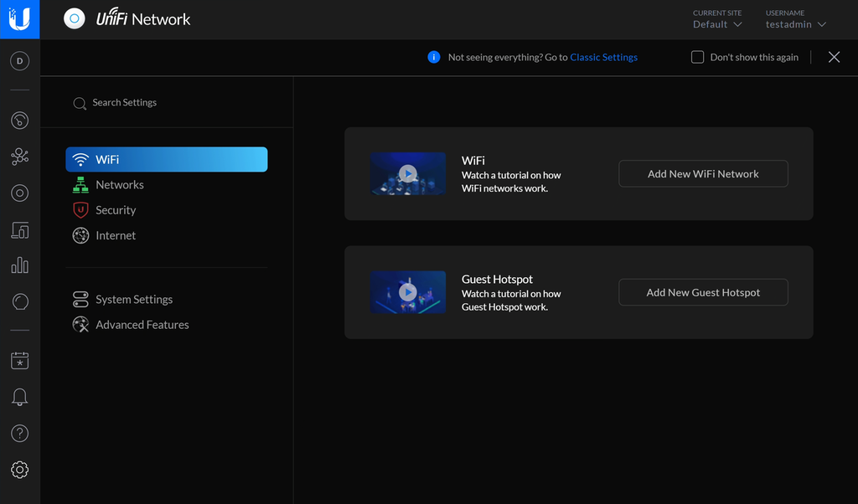The width and height of the screenshot is (858, 504).
Task: Click the red Security shield icon
Action: 80,210
